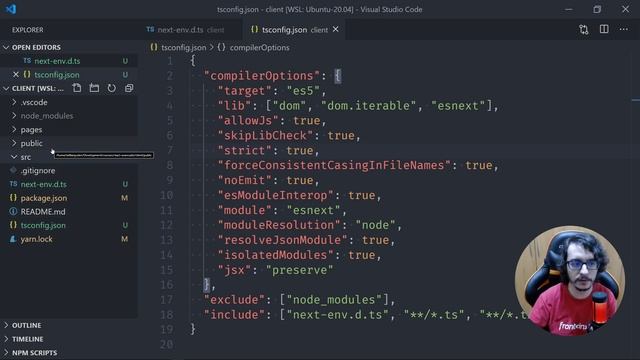This screenshot has height=360, width=640.
Task: Collapse all folders in Explorer
Action: point(129,88)
